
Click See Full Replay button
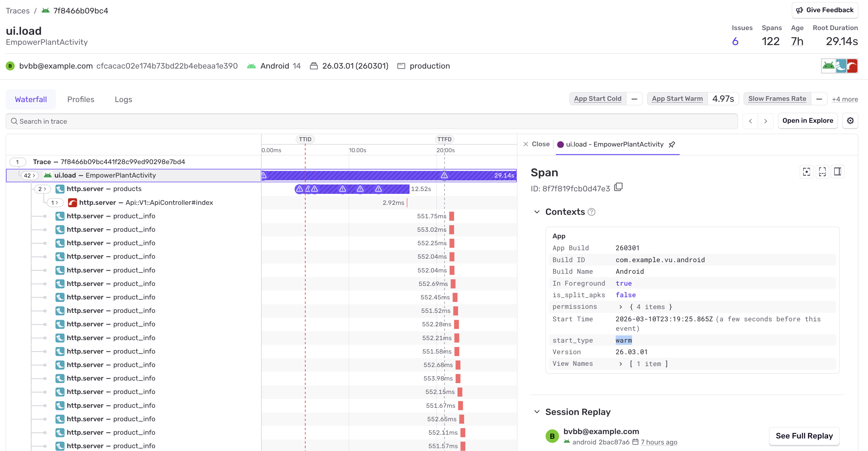[804, 436]
